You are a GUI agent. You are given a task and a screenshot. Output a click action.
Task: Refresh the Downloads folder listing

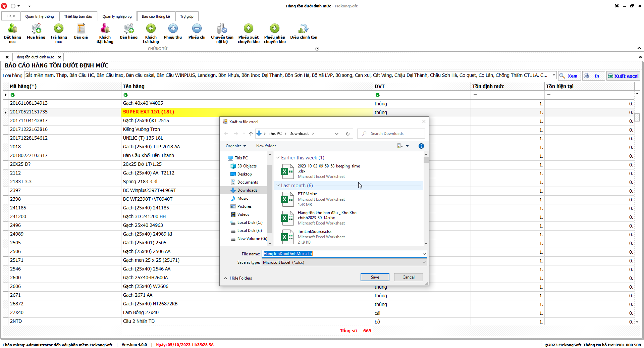tap(348, 134)
